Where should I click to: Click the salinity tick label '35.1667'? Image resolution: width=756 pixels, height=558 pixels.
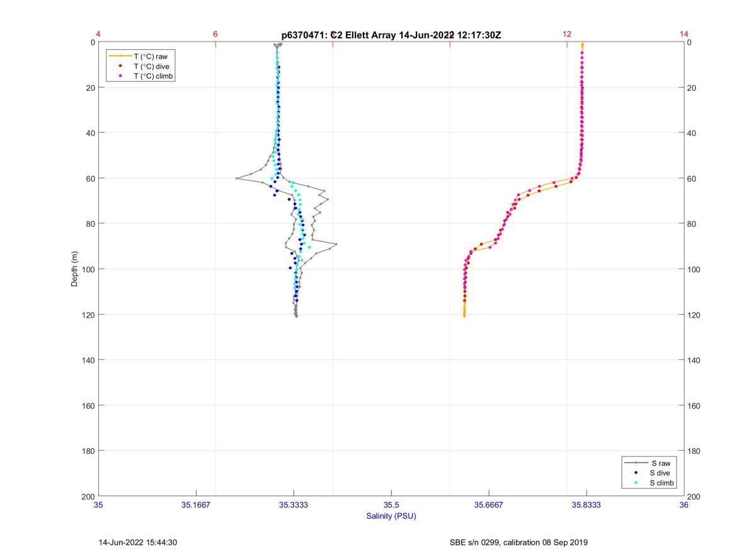tap(196, 505)
